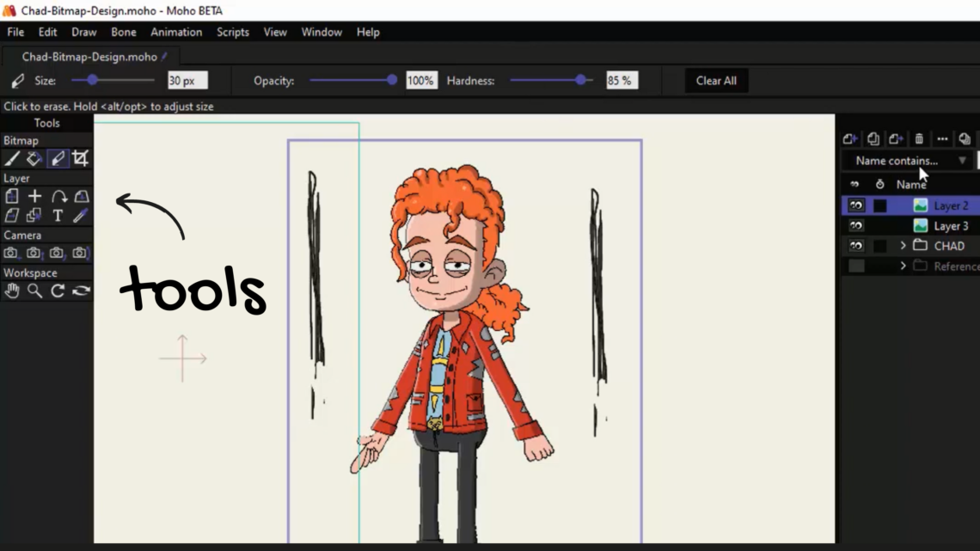Toggle visibility of the CHAD group
The width and height of the screenshot is (980, 551).
[x=856, y=245]
